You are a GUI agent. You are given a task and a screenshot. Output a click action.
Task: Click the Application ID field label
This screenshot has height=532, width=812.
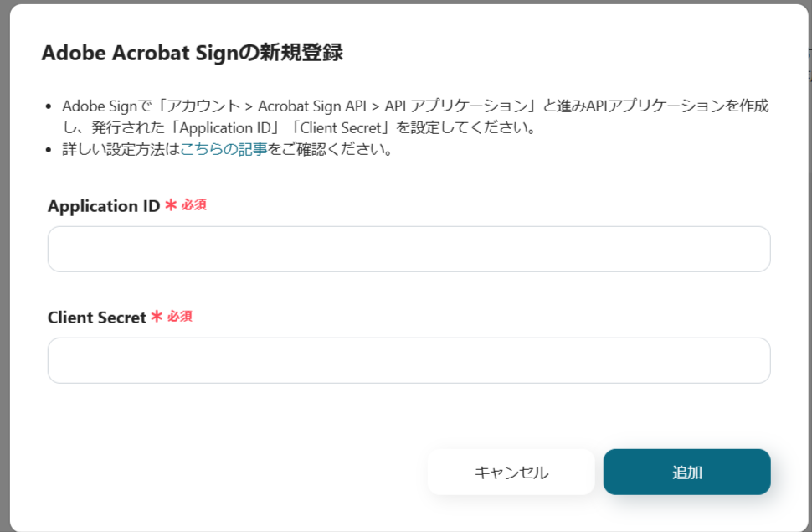tap(103, 206)
